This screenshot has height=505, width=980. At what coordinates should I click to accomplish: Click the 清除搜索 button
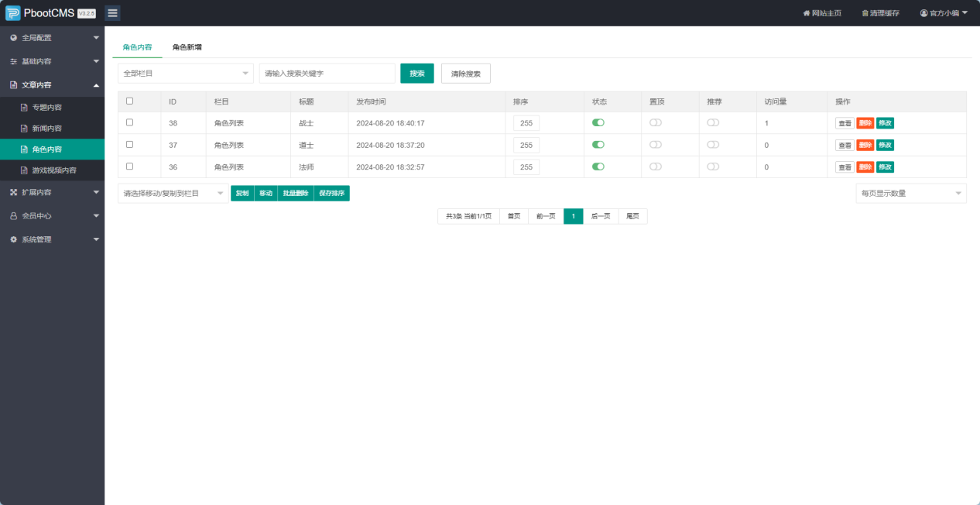click(x=466, y=73)
